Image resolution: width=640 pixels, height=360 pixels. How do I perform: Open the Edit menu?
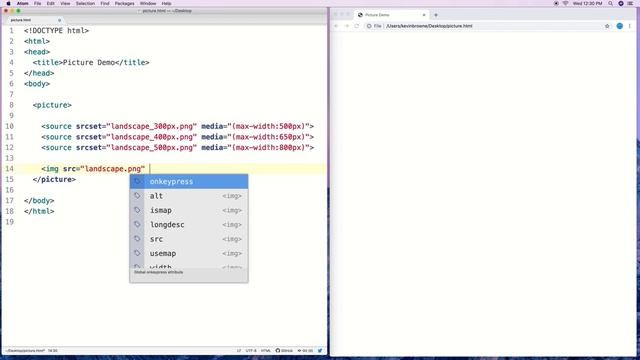tap(51, 3)
